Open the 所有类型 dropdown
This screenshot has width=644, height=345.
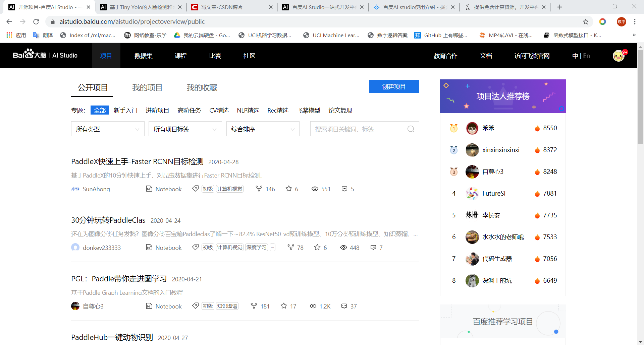click(x=108, y=129)
